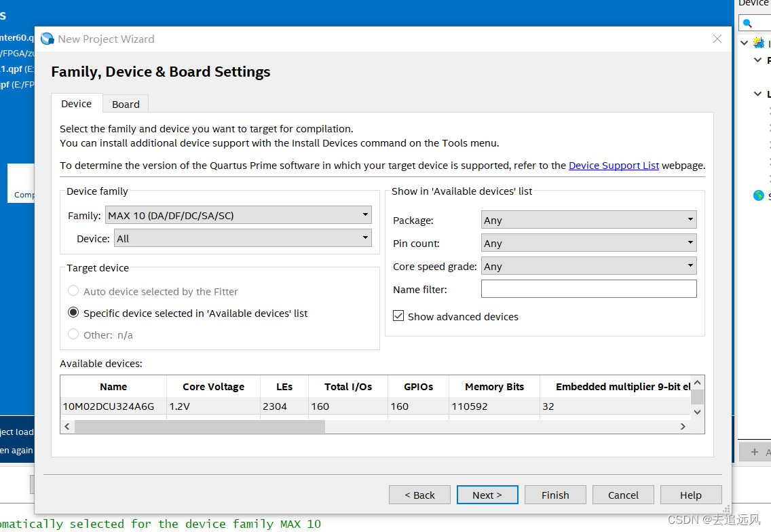The height and width of the screenshot is (532, 771).
Task: Click the up scroll arrow of devices table
Action: [x=697, y=383]
